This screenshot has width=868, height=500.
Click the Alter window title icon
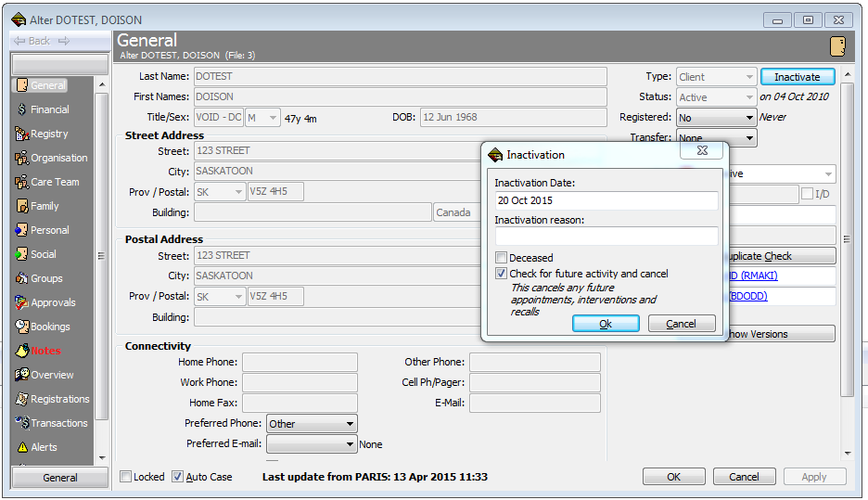[19, 19]
